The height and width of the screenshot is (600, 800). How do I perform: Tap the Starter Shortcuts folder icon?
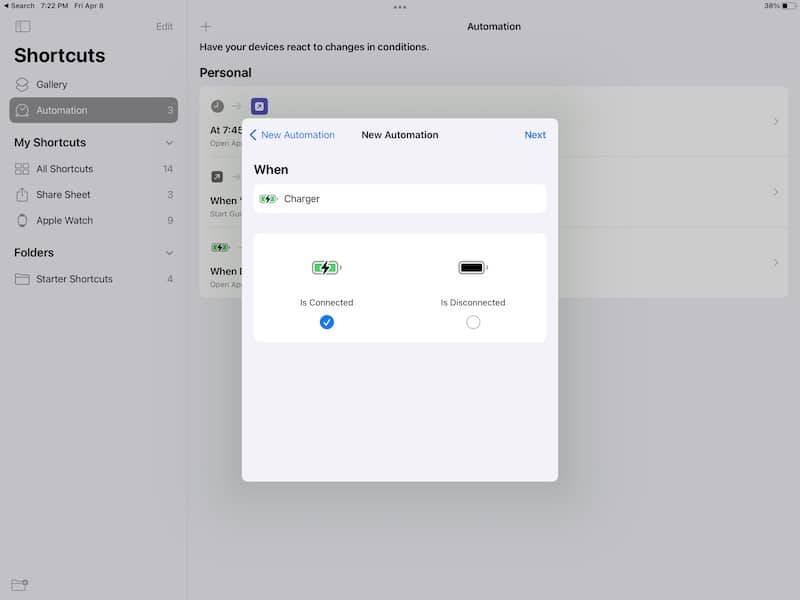22,279
